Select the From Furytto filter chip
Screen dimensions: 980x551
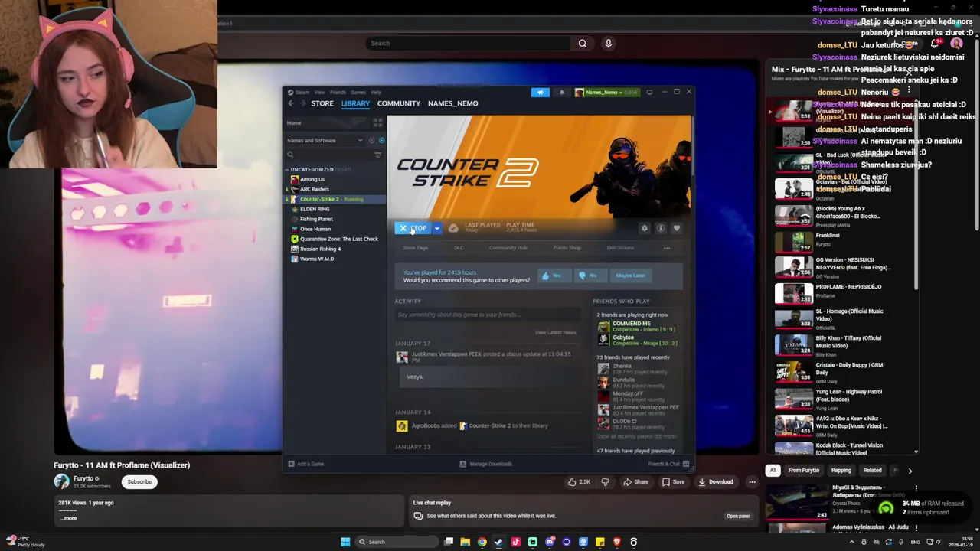(804, 471)
